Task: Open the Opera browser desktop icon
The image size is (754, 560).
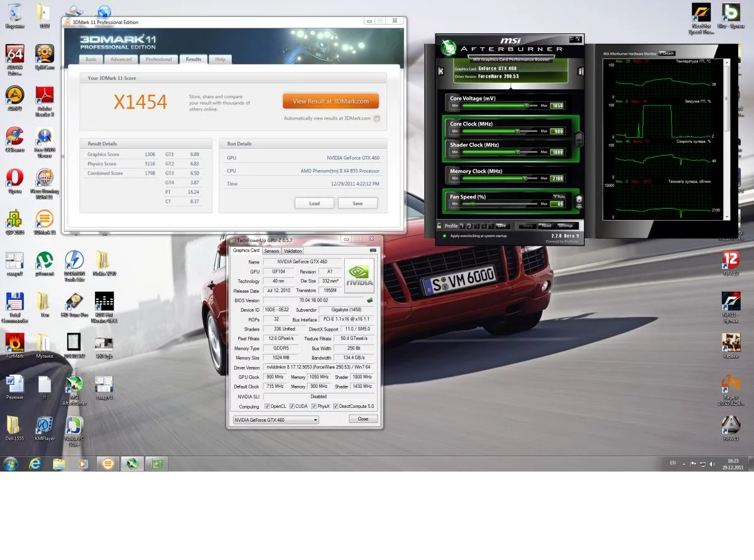Action: [x=14, y=182]
